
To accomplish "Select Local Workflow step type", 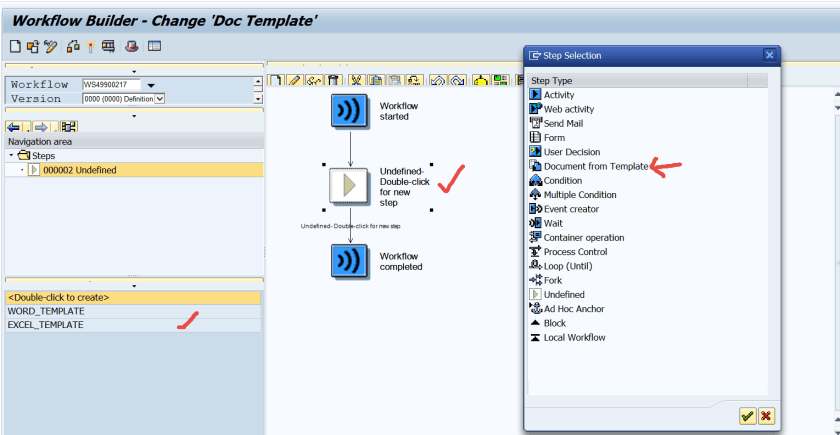I will [x=574, y=338].
